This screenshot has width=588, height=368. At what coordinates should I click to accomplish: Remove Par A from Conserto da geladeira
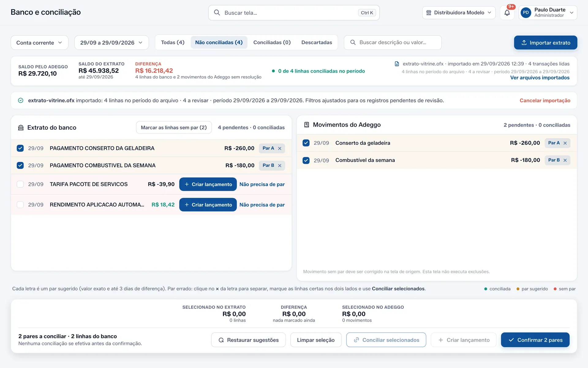coord(565,143)
